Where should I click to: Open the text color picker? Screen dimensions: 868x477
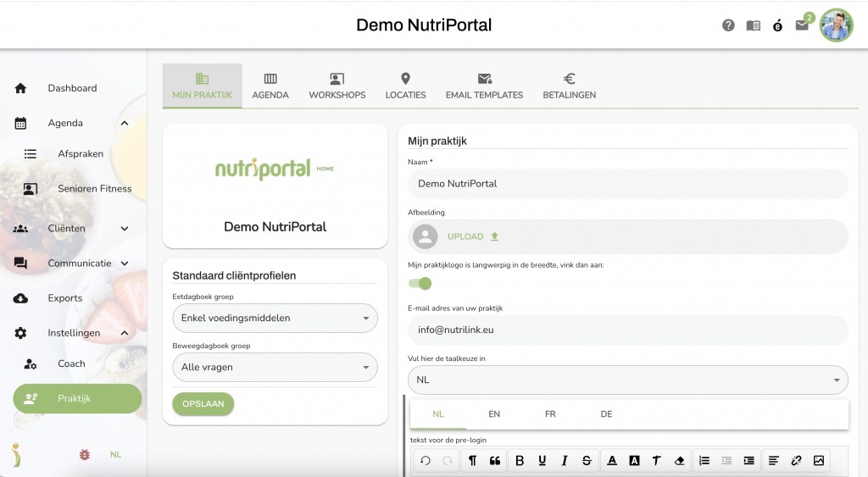click(x=612, y=460)
